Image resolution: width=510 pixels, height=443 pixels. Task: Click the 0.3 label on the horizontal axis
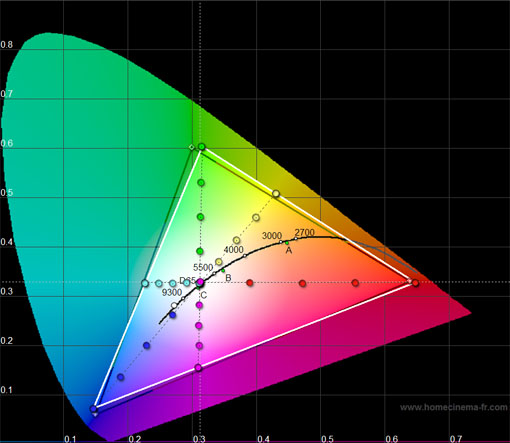click(x=199, y=439)
